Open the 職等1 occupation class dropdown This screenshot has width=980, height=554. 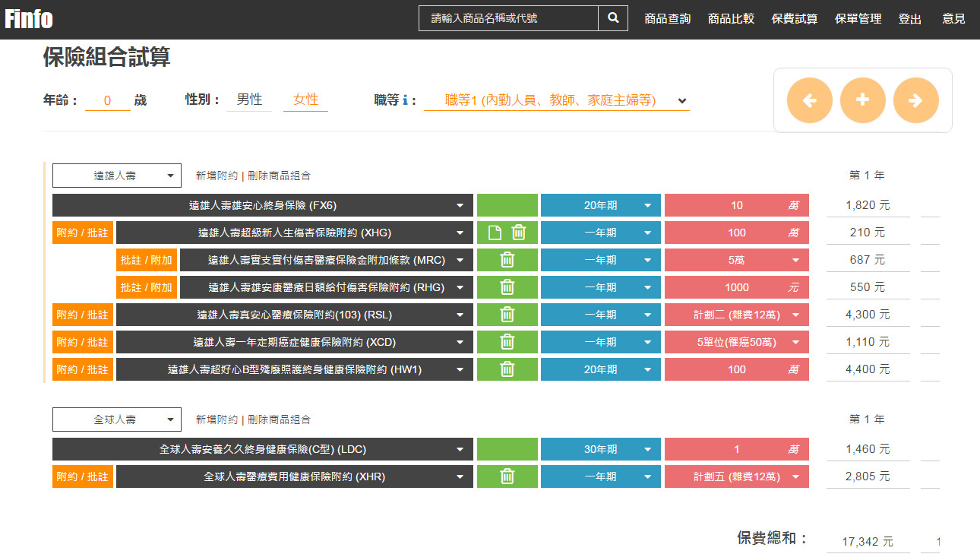[557, 100]
